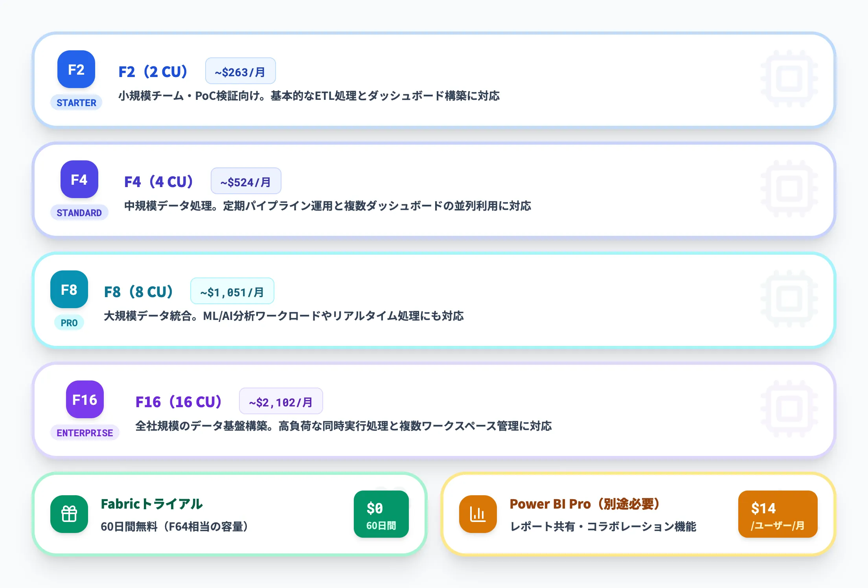Toggle the STARTER tier label
868x588 pixels.
point(76,103)
